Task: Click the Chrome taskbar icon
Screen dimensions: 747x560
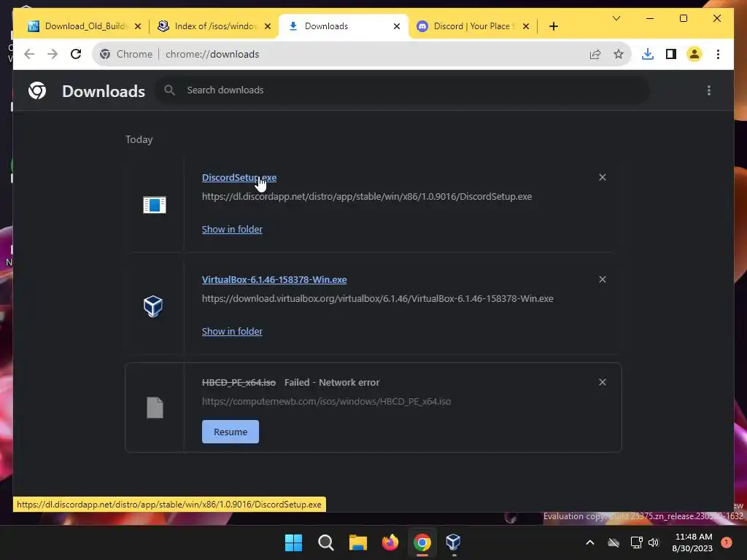Action: [422, 542]
